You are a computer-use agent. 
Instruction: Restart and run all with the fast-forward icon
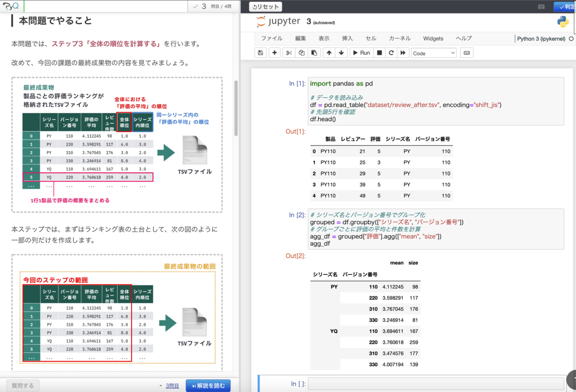tap(403, 53)
